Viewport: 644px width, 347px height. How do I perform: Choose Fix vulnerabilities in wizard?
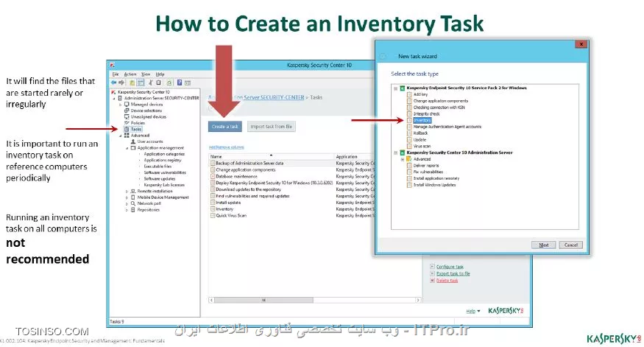click(428, 172)
